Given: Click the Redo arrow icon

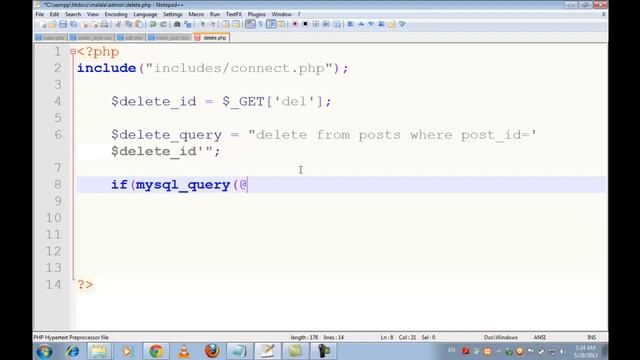Looking at the screenshot, I should (163, 24).
